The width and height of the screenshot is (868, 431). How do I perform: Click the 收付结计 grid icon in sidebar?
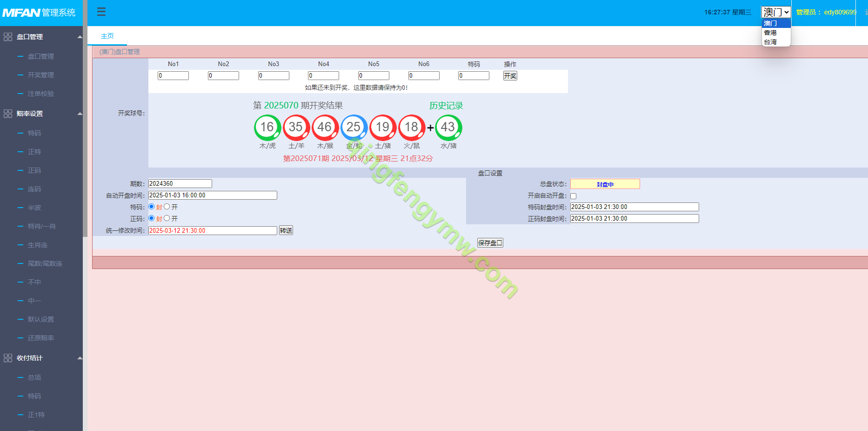coord(8,358)
